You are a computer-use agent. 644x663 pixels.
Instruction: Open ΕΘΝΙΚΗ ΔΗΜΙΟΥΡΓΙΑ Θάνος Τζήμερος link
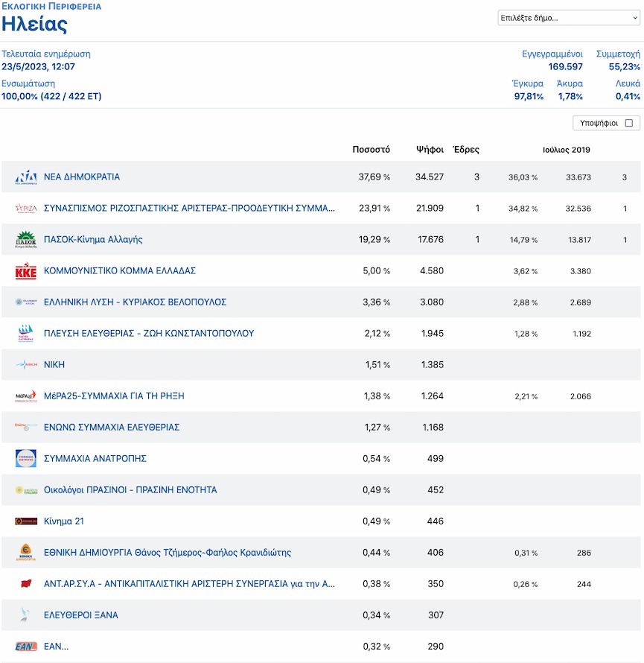click(x=168, y=552)
